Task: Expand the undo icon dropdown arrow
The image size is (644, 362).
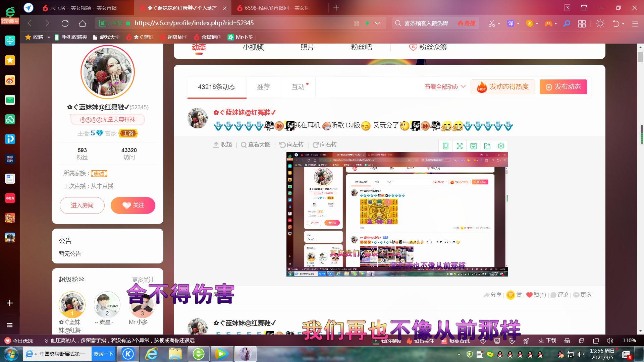Action: click(623, 23)
